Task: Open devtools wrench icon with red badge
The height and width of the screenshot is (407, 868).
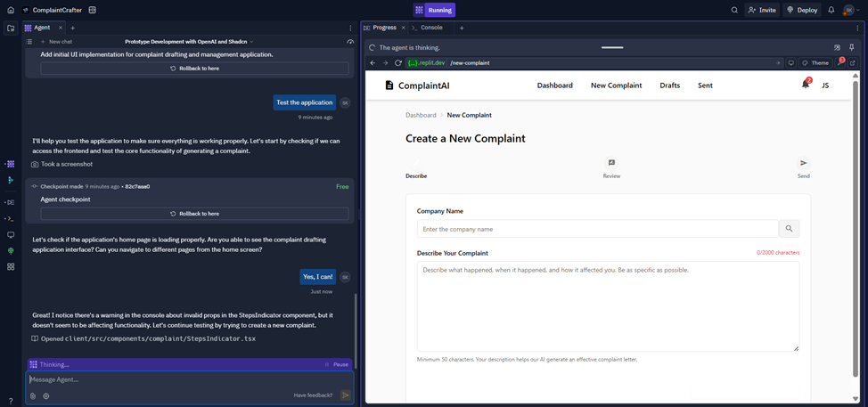Action: point(840,62)
